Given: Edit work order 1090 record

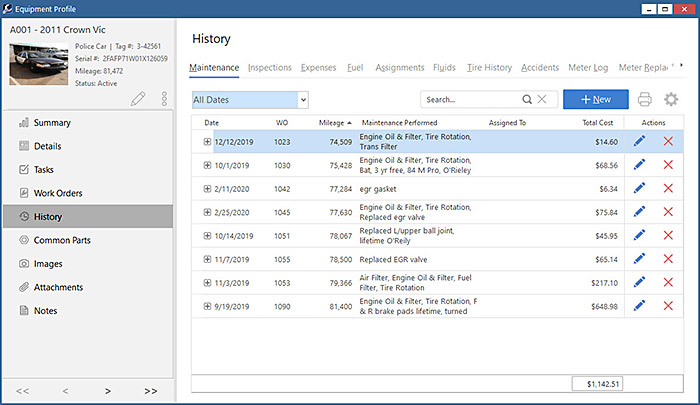Looking at the screenshot, I should pyautogui.click(x=639, y=306).
